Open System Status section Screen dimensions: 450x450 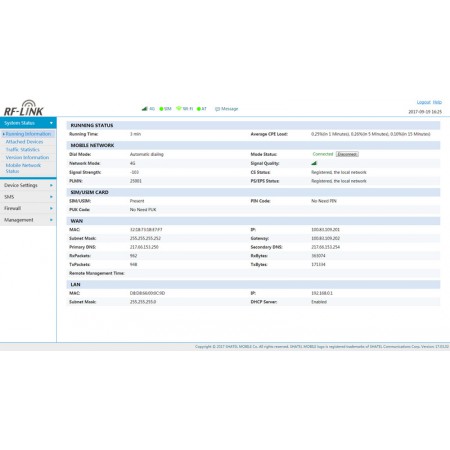(x=28, y=123)
